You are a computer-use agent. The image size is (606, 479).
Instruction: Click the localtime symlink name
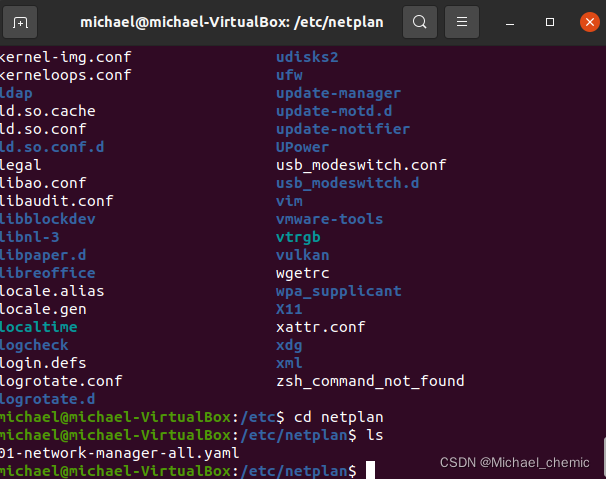click(x=38, y=327)
